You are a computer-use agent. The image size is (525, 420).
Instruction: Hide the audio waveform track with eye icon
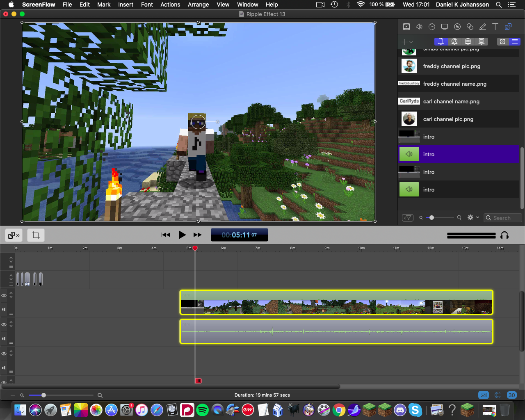click(x=4, y=324)
